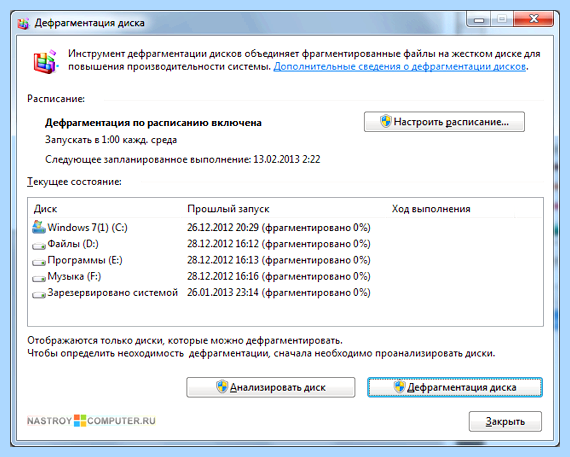Click the Windows 7(1) (C:) drive icon

pos(39,227)
